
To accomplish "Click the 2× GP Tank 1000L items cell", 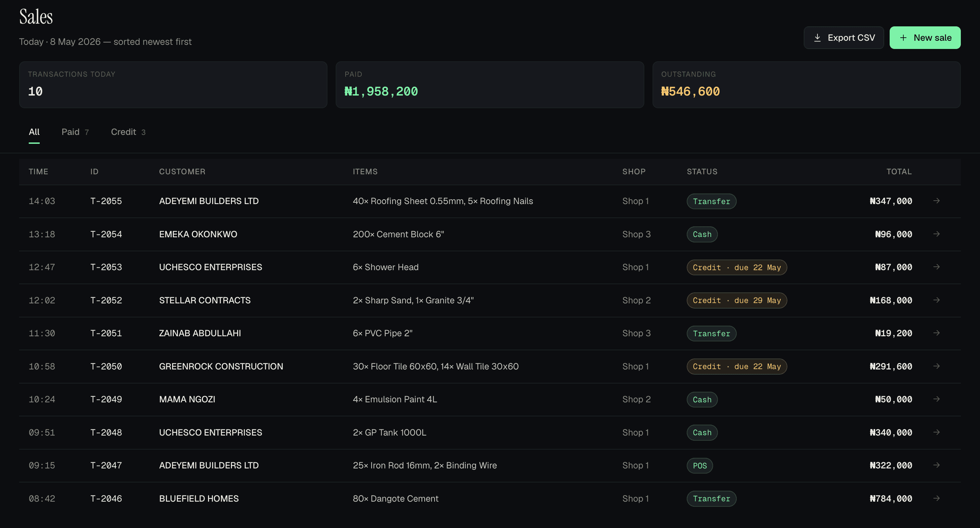I will click(x=389, y=432).
